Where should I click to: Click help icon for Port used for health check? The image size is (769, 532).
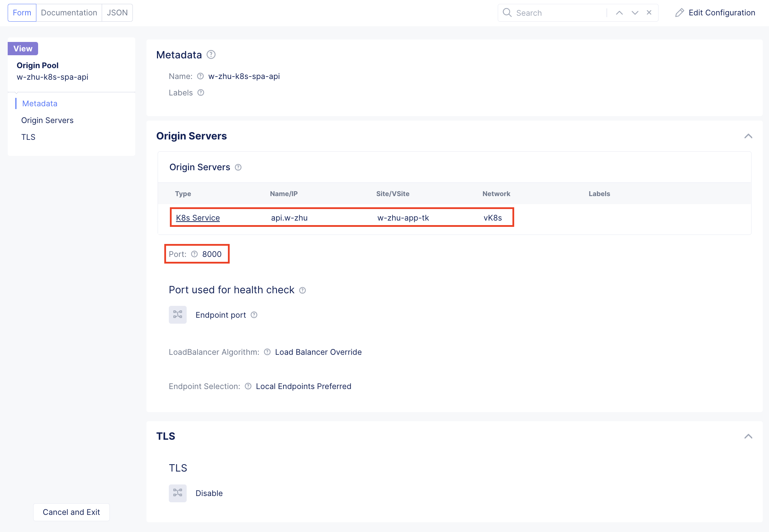coord(303,290)
